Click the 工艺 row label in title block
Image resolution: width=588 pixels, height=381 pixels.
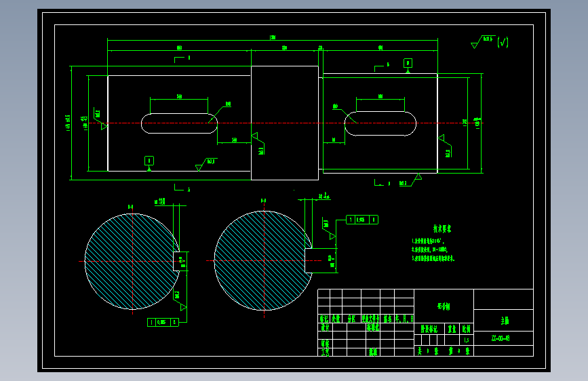325,352
